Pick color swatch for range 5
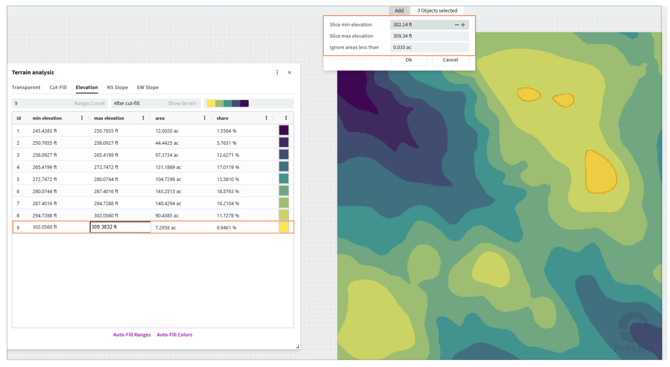This screenshot has width=670, height=367. coord(284,179)
